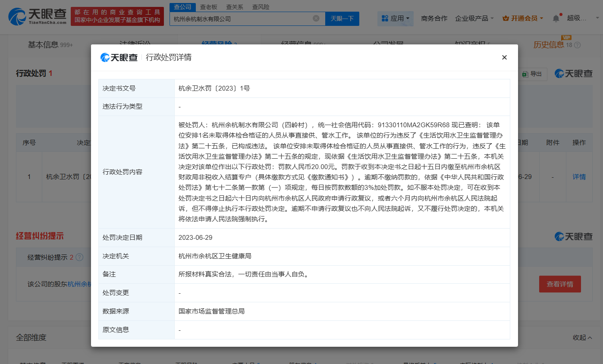Click the 杭州余杭 shareholder link

[x=79, y=284]
